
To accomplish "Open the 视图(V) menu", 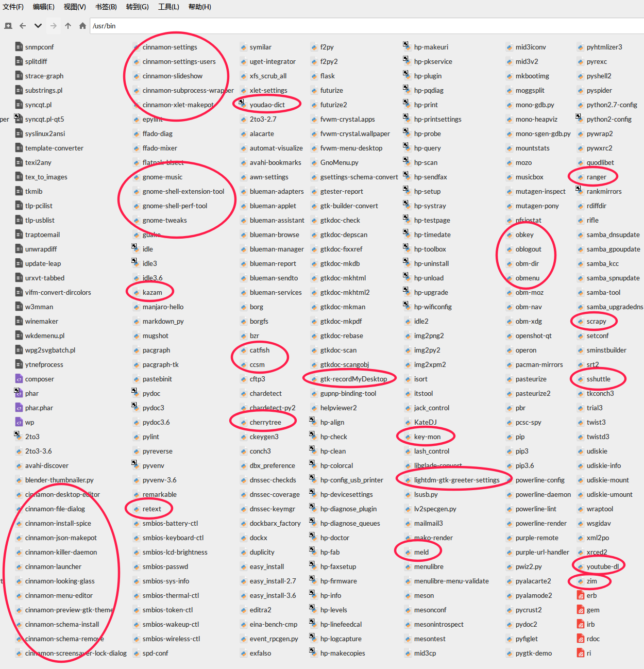I will tap(75, 7).
